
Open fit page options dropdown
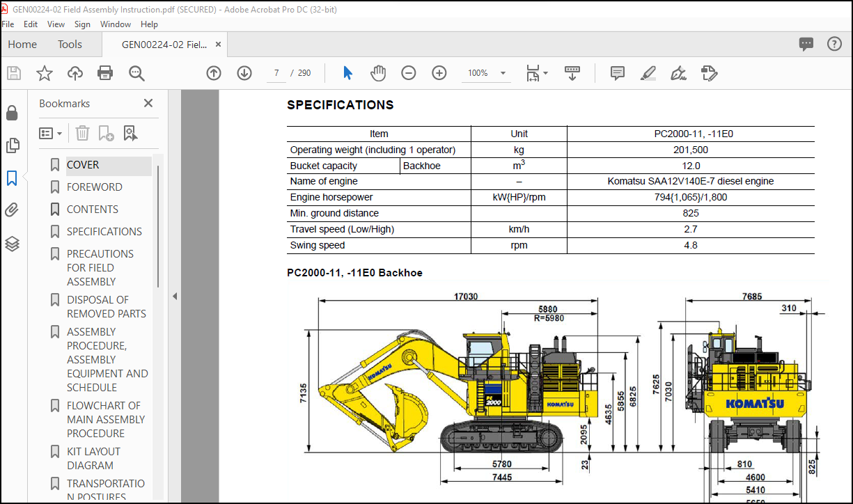click(x=537, y=73)
